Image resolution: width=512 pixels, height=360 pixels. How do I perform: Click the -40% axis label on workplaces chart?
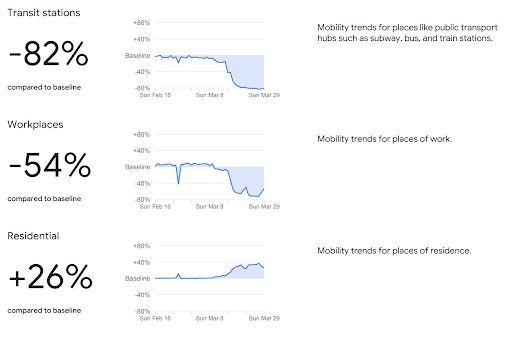(142, 184)
